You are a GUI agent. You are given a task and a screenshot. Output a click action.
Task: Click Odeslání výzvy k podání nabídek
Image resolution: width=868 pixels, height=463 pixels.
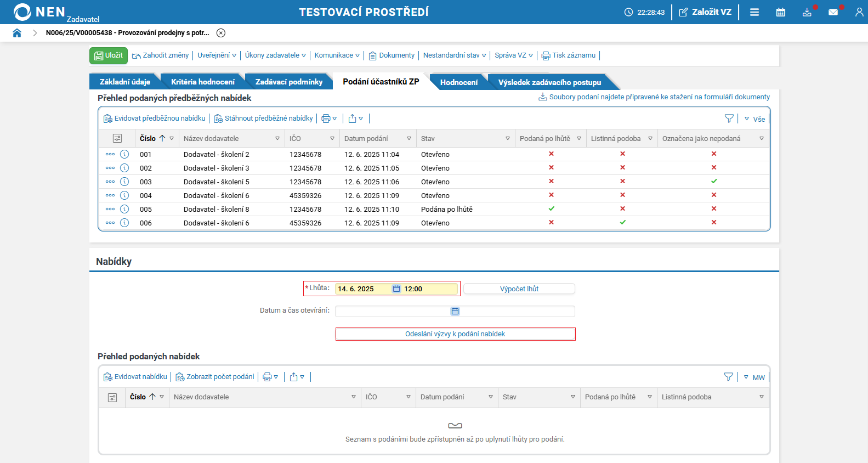coord(455,334)
